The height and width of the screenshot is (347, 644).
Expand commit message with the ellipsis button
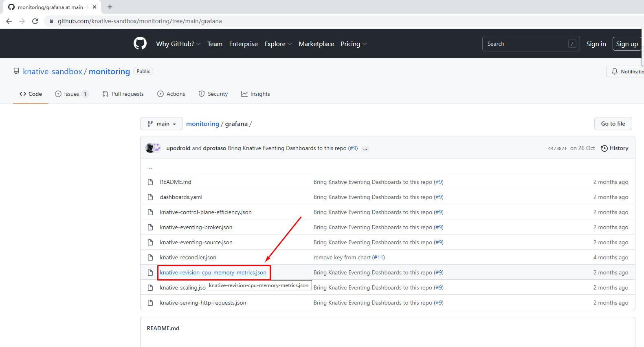point(365,148)
